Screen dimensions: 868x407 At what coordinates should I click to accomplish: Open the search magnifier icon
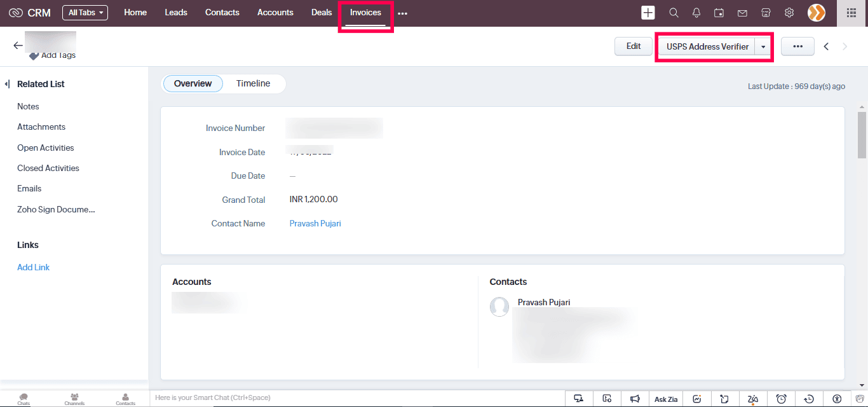674,13
